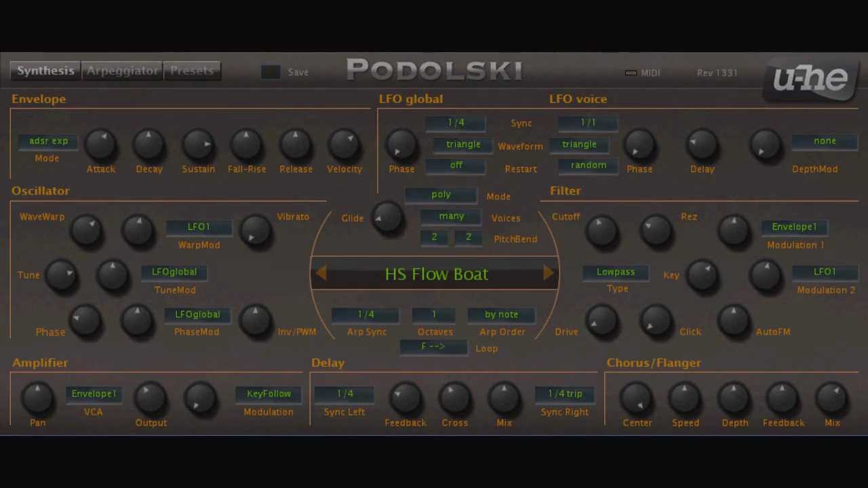Open the DepthMod none selector
The width and height of the screenshot is (868, 488).
[x=825, y=142]
